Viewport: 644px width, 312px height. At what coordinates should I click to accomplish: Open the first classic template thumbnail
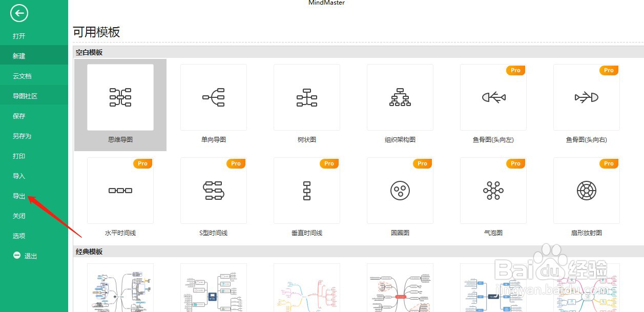120,287
